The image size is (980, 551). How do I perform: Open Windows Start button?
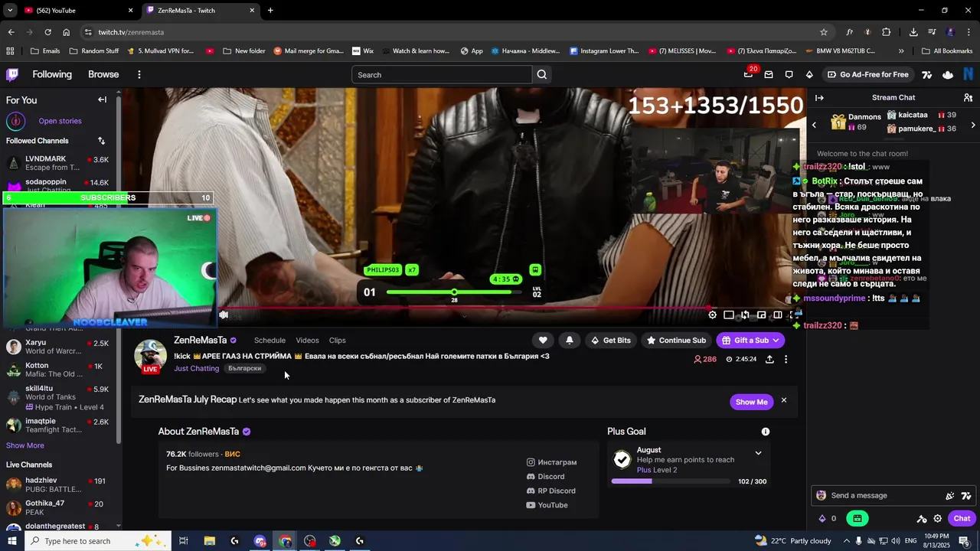click(11, 541)
